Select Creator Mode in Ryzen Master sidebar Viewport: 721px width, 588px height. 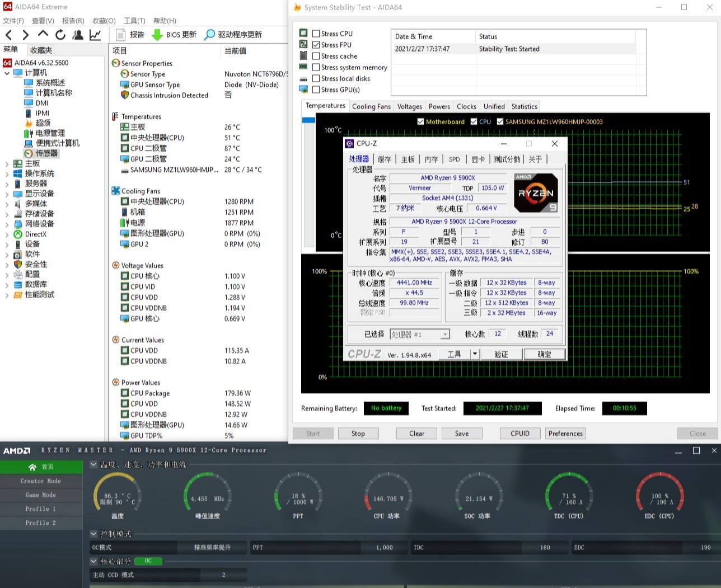point(41,481)
